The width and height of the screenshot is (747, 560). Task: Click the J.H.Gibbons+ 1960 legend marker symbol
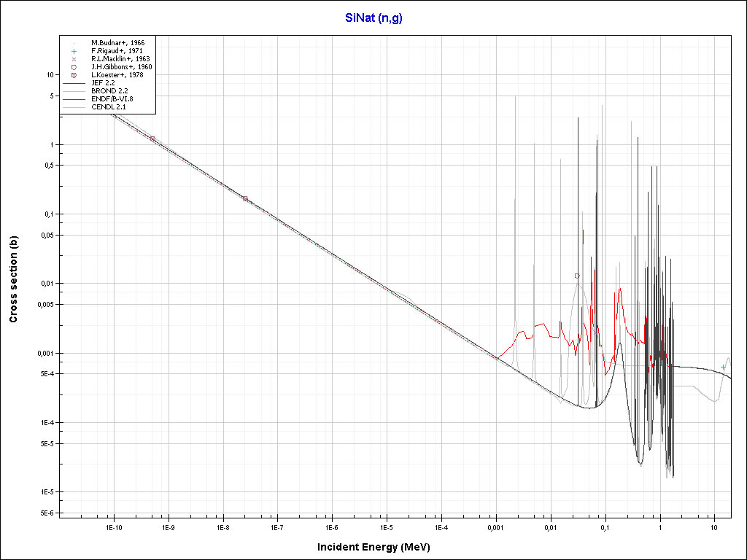74,67
